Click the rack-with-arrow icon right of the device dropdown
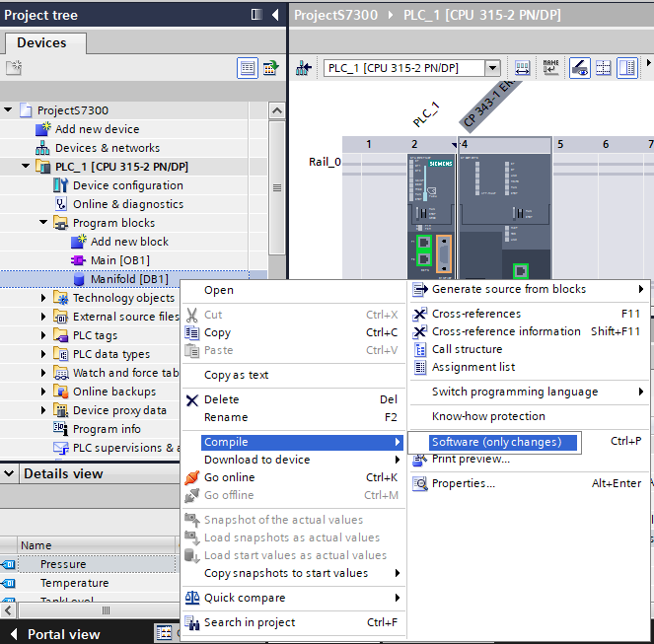Screen dimensions: 654x644 (522, 68)
